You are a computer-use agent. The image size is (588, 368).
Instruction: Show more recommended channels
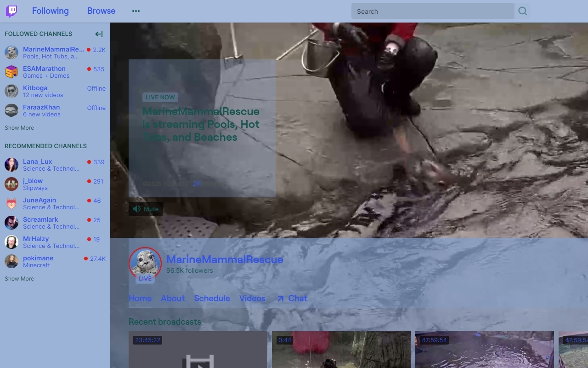tap(19, 279)
